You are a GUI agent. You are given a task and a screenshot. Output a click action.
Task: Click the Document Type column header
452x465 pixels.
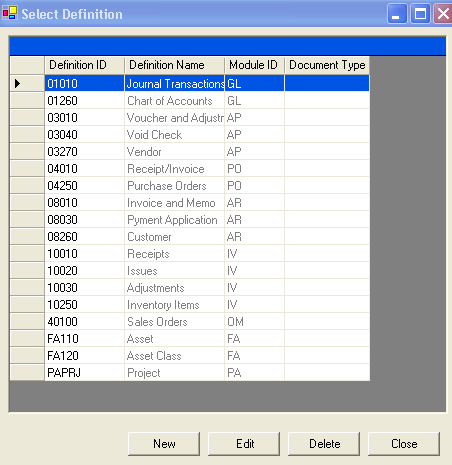tap(327, 65)
